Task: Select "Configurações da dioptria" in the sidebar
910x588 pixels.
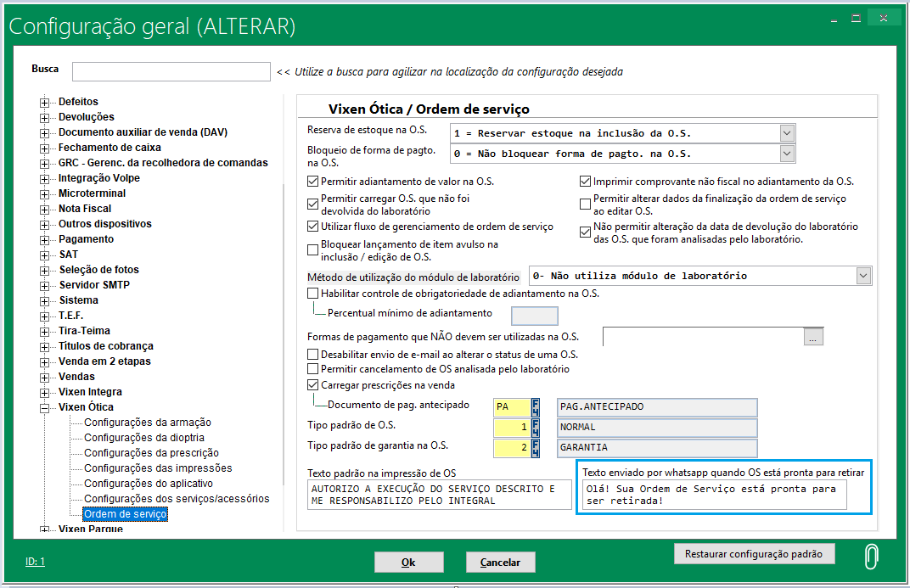Action: coord(142,437)
